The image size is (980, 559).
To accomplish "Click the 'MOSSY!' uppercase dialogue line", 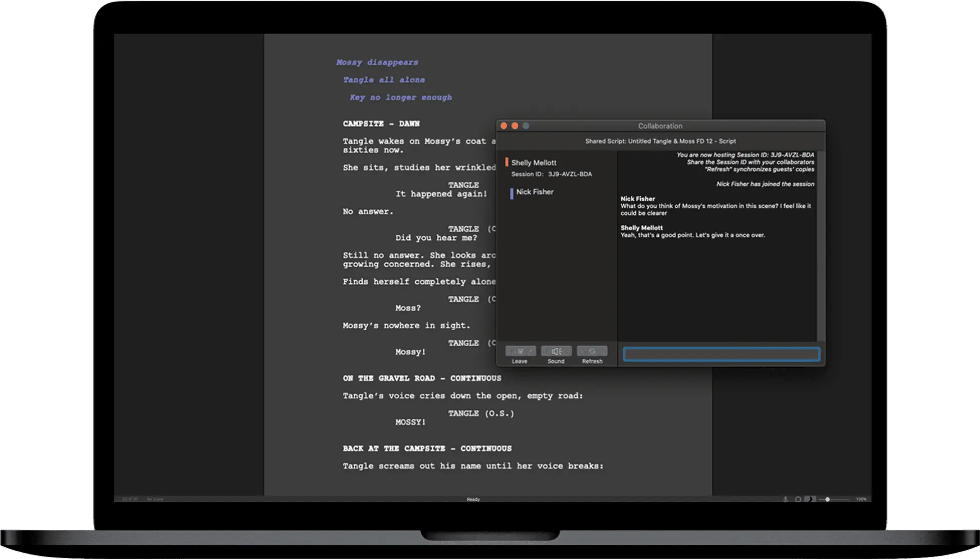I will pos(410,422).
